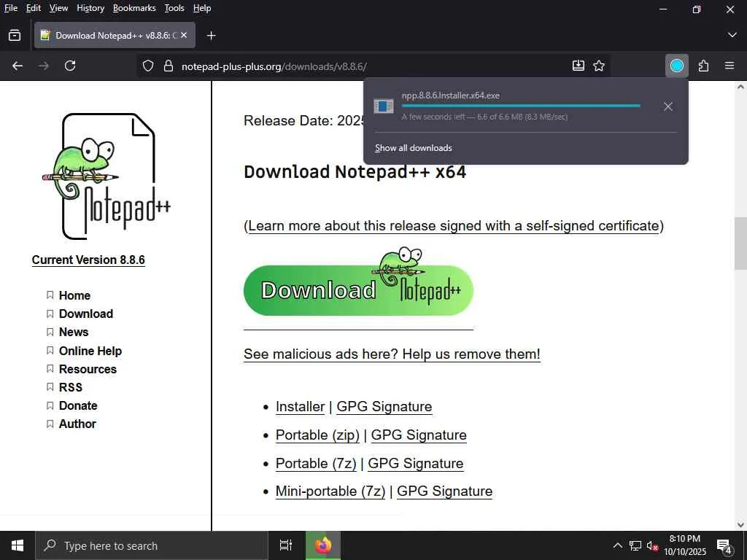Click Show all downloads
The height and width of the screenshot is (560, 747).
(x=414, y=148)
